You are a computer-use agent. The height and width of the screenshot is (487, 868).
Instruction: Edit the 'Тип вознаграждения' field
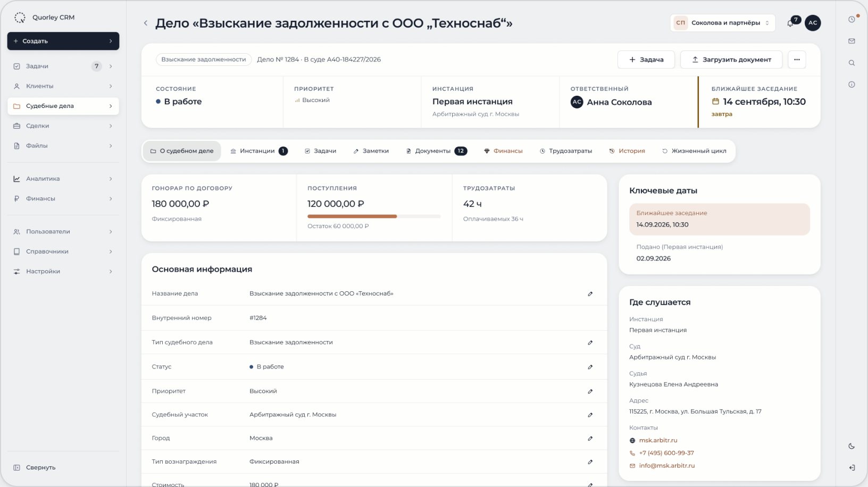coord(590,461)
